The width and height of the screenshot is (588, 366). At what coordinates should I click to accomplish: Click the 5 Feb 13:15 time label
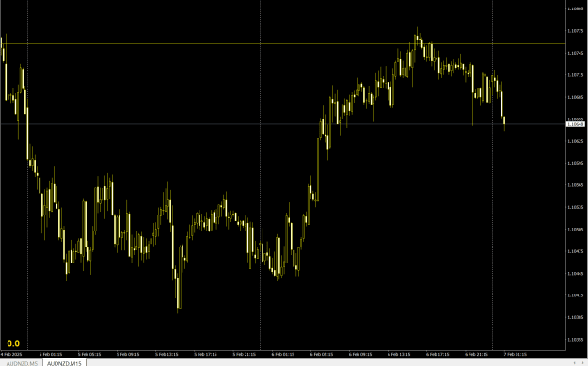(167, 354)
